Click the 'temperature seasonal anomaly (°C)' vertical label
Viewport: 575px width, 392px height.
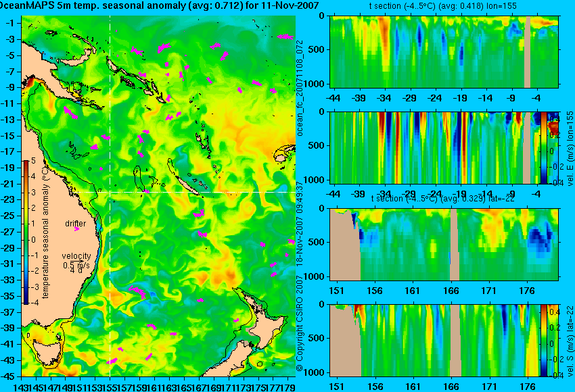(x=45, y=232)
